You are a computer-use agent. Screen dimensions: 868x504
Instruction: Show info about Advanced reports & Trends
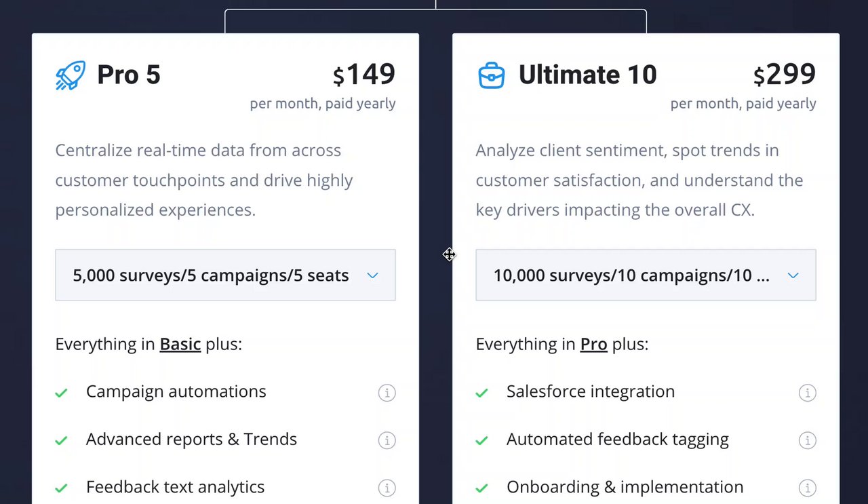(x=387, y=440)
